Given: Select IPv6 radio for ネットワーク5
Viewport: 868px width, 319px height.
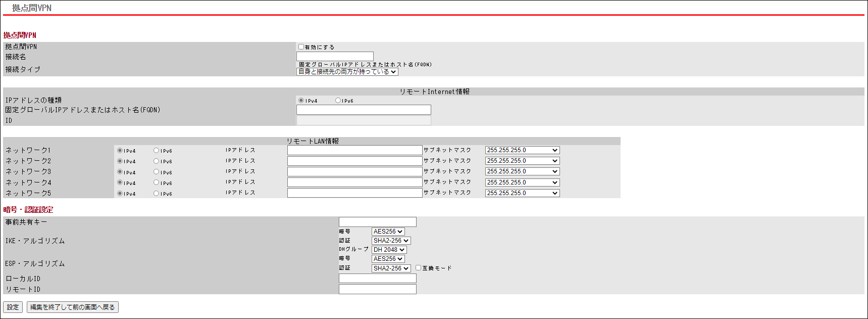Looking at the screenshot, I should (156, 193).
